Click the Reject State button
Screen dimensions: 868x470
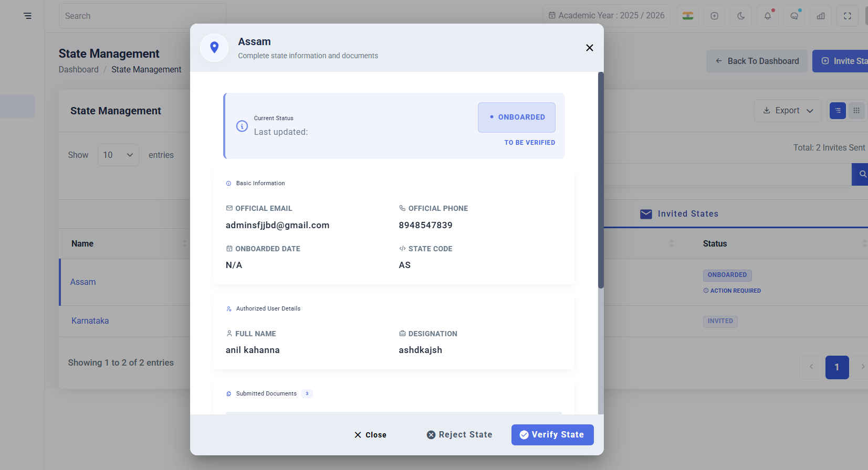pos(459,435)
